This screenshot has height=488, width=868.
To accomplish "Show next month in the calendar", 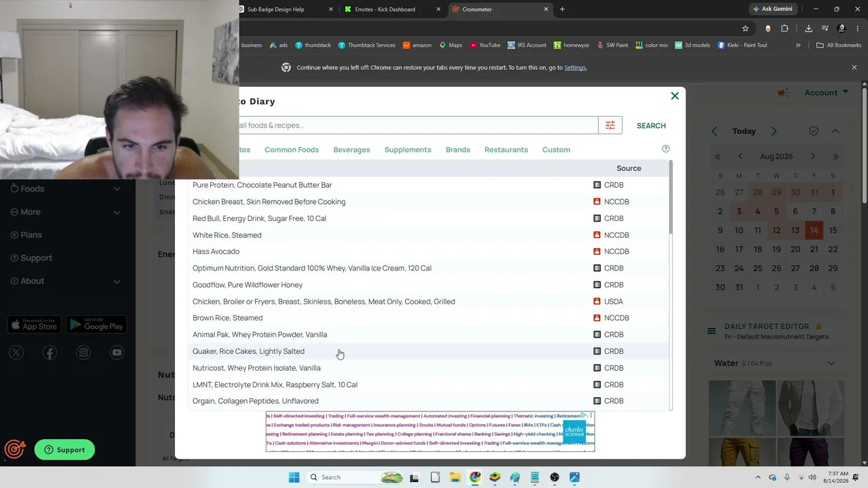I will tap(813, 157).
